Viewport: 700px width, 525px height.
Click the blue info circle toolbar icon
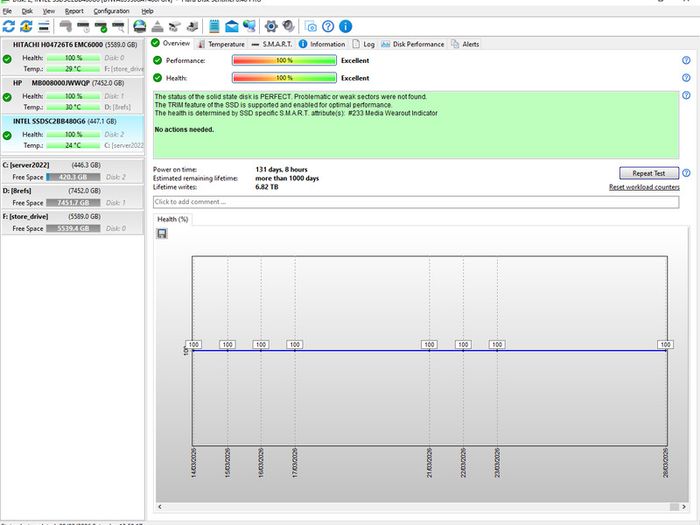[346, 26]
